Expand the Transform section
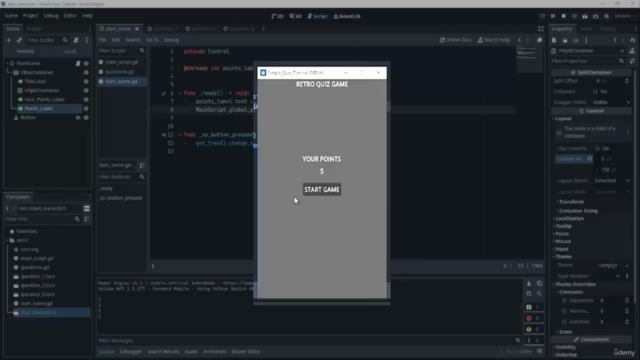 571,202
